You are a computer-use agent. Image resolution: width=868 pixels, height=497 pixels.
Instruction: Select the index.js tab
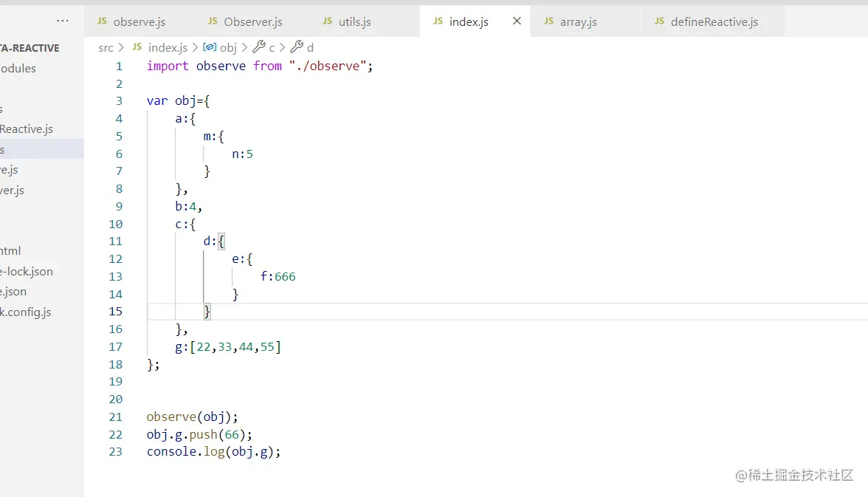tap(468, 21)
